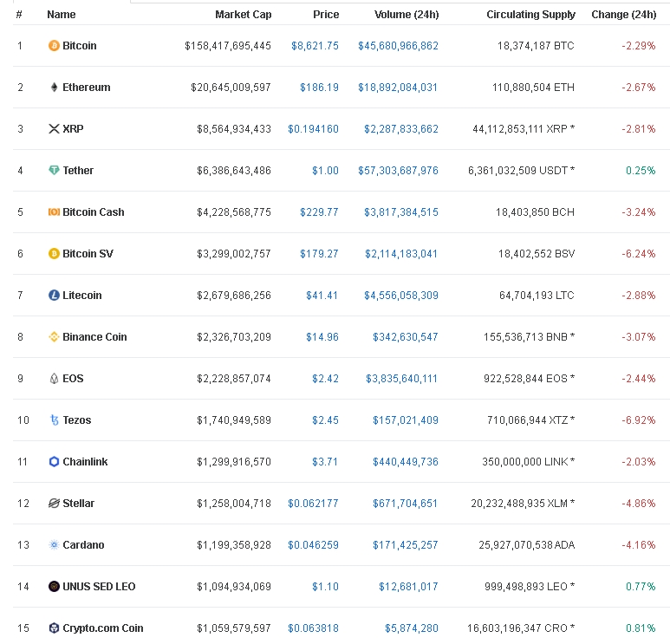Click the Binance Coin logo icon
Viewport: 670px width, 644px height.
tap(54, 337)
